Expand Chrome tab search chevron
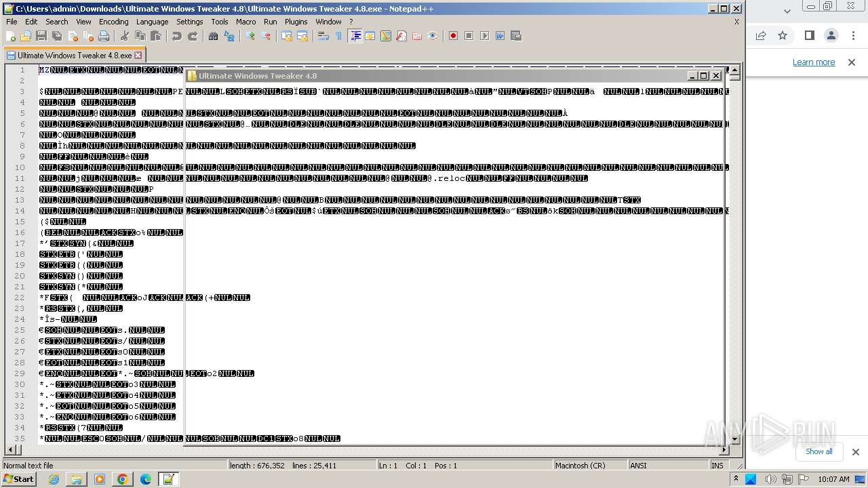Viewport: 868px width, 488px height. pos(787,11)
